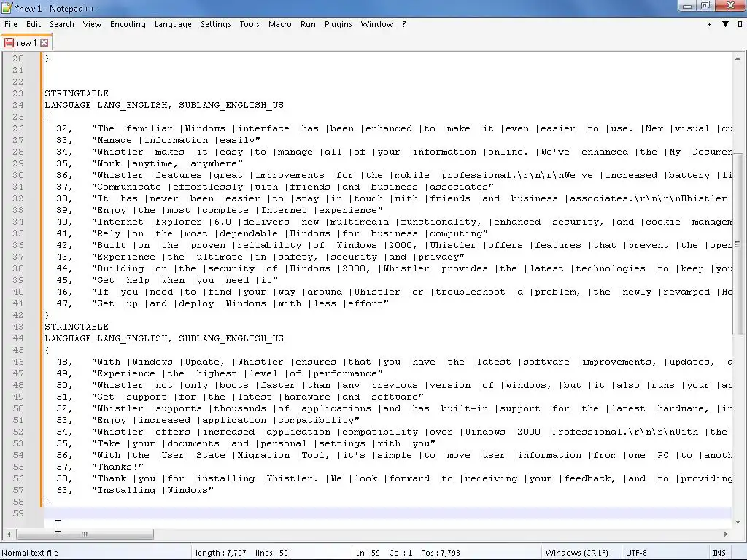Select the 'new 1' document tab

[26, 43]
